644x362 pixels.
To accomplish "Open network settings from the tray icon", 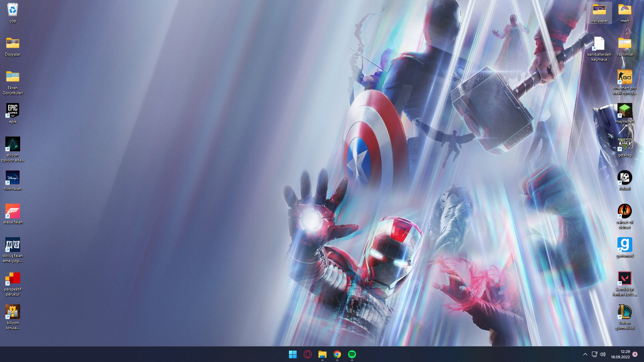I will click(x=594, y=354).
